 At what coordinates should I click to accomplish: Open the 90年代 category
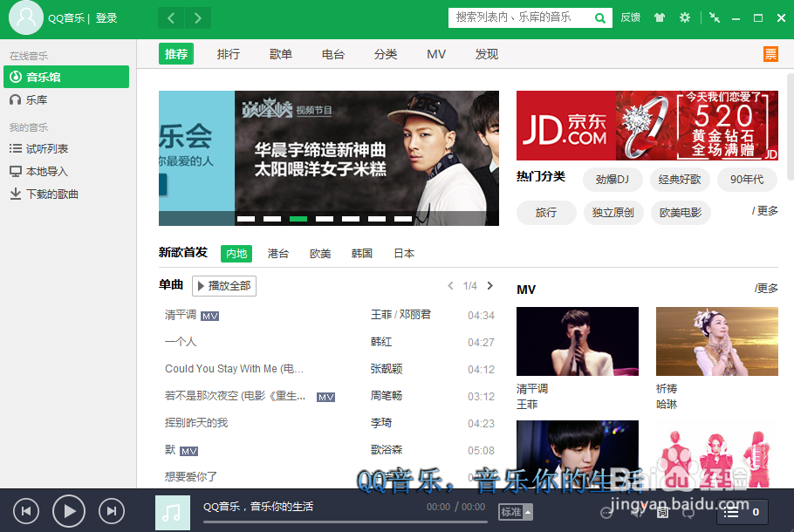click(747, 180)
